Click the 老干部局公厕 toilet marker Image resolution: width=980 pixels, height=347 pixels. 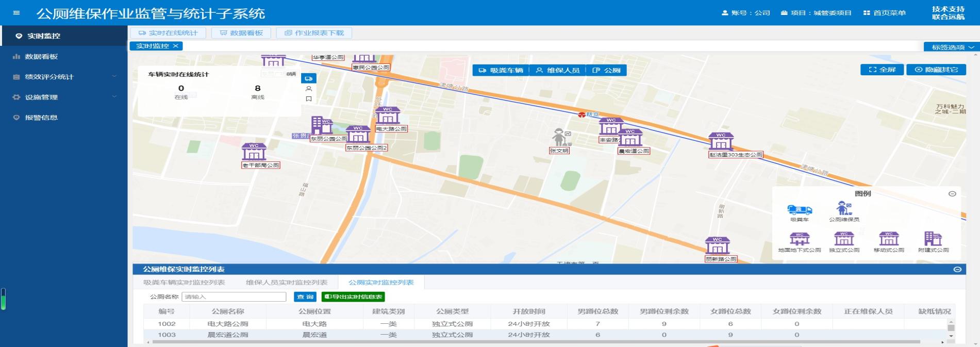(x=254, y=152)
